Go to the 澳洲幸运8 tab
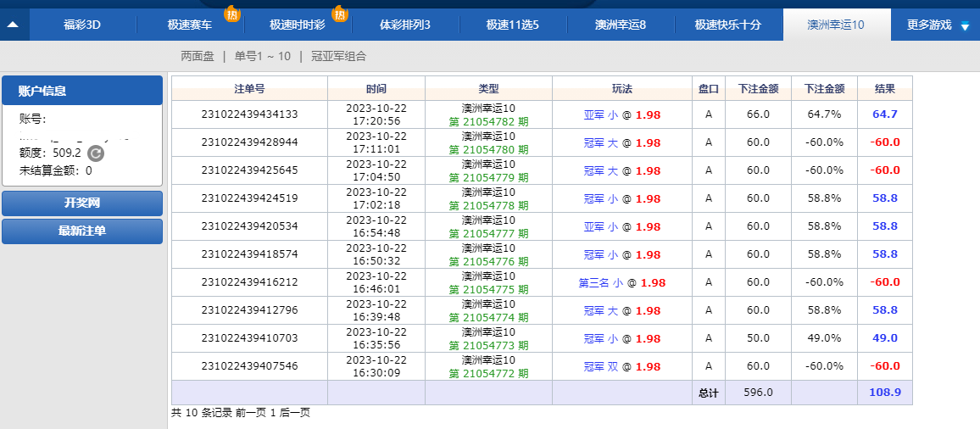Screen dimensions: 980x429 coord(621,25)
